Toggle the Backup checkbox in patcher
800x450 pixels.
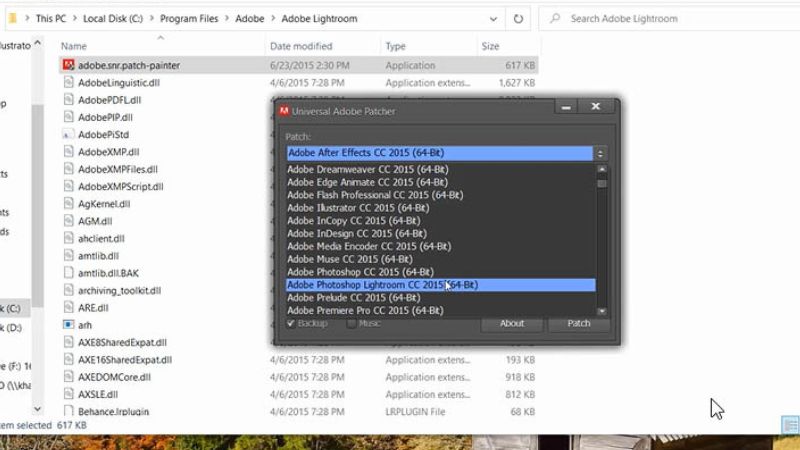291,323
